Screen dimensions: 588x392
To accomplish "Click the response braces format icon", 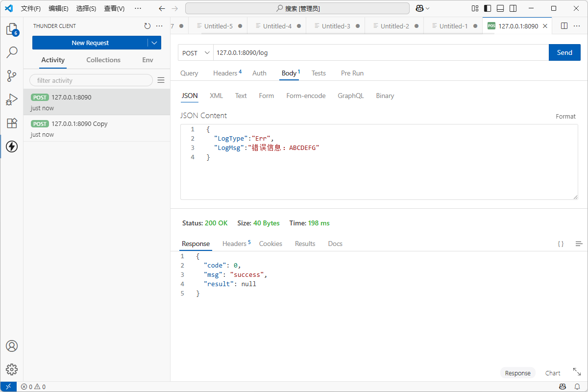I will (561, 244).
